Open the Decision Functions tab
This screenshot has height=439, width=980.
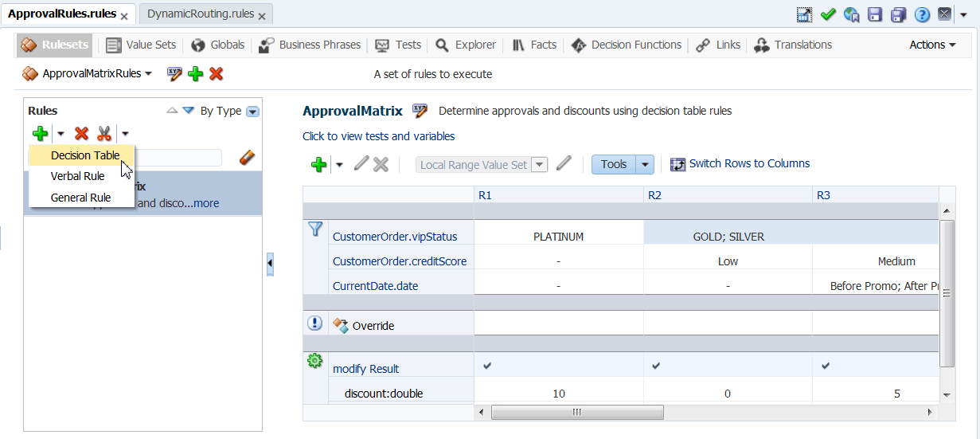click(627, 45)
